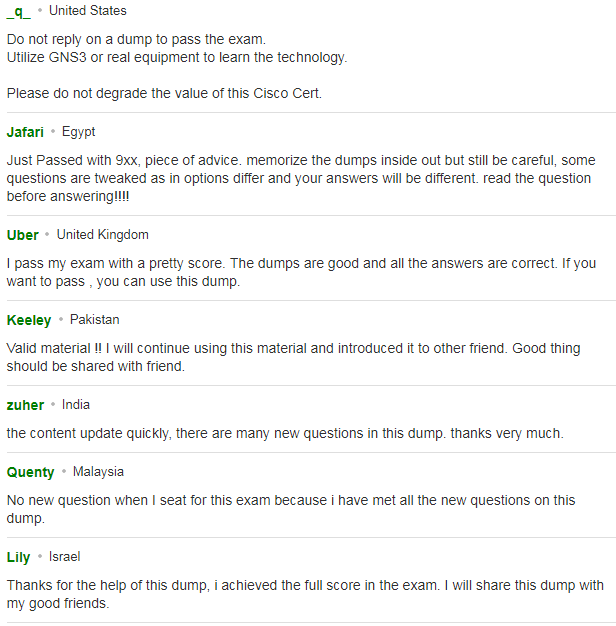
Task: Click the India country label
Action: 76,405
